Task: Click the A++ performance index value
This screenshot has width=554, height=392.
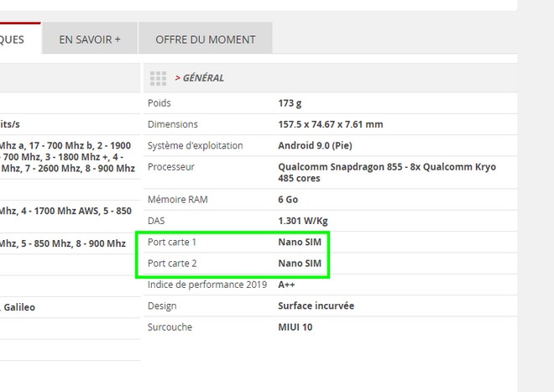Action: pyautogui.click(x=288, y=285)
